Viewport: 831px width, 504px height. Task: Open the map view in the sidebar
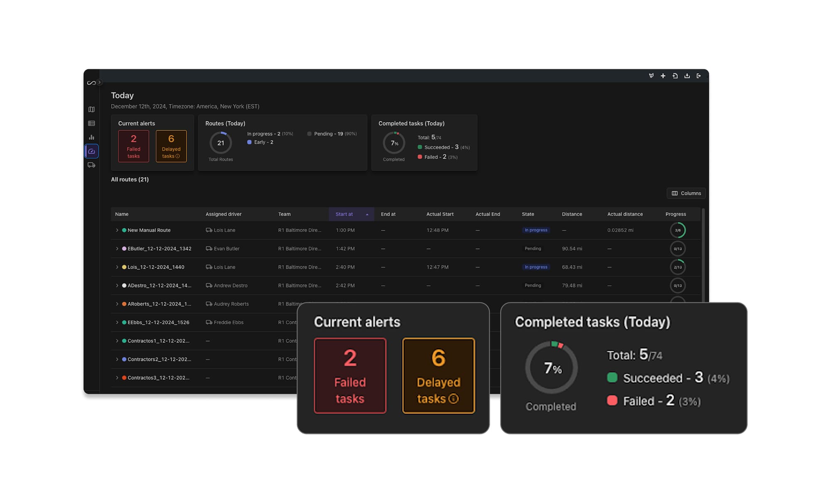point(91,110)
